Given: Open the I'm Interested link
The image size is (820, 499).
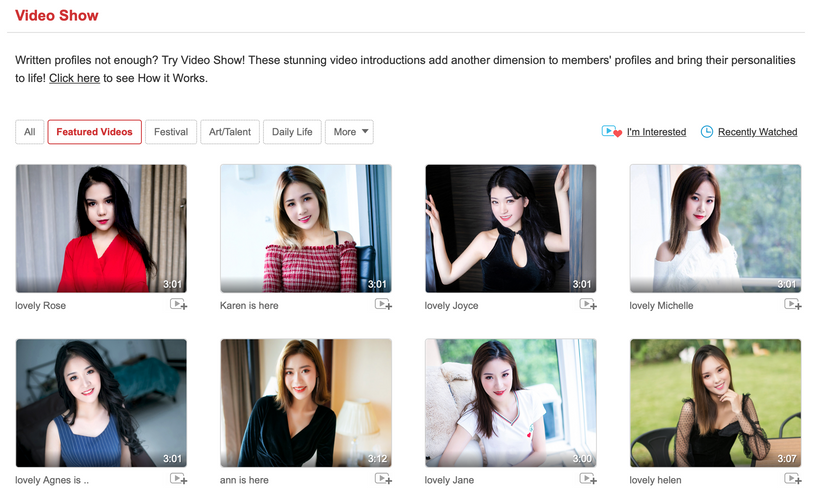Looking at the screenshot, I should click(656, 132).
